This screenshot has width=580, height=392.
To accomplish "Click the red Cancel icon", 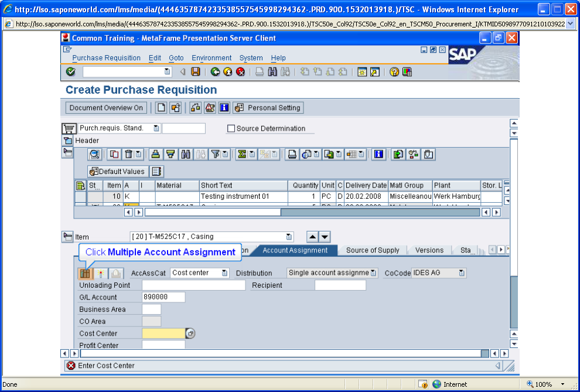I will click(240, 71).
